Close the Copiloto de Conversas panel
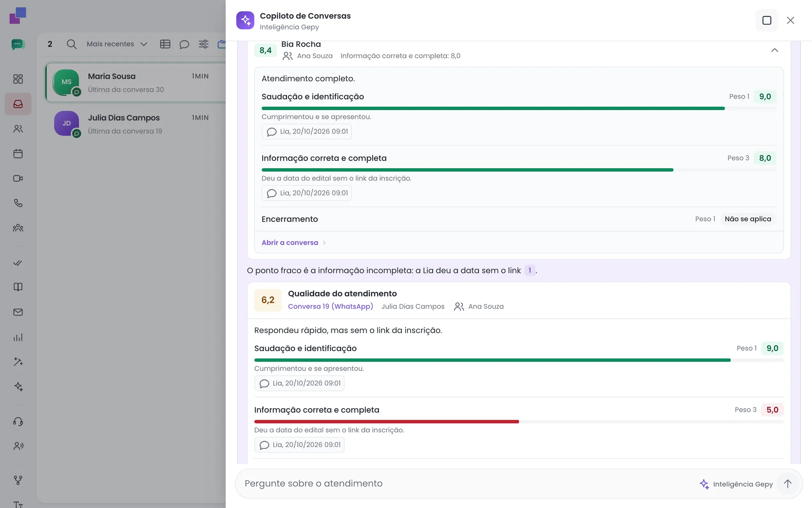This screenshot has height=508, width=812. click(x=790, y=20)
